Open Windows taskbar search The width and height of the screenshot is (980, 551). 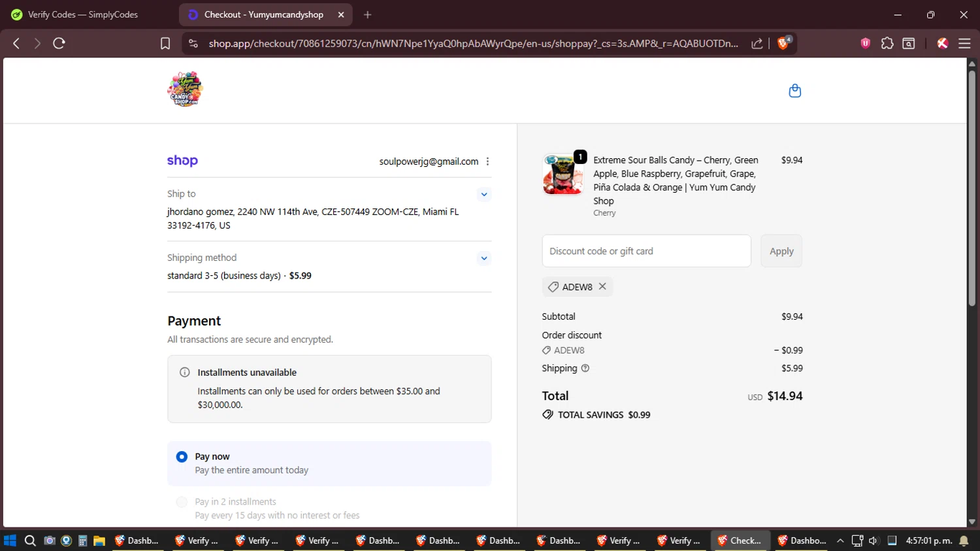tap(30, 541)
